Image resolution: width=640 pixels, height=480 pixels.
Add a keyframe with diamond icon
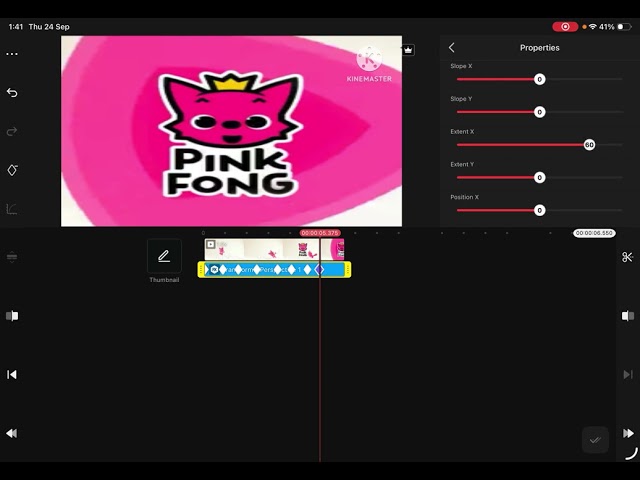coord(12,170)
